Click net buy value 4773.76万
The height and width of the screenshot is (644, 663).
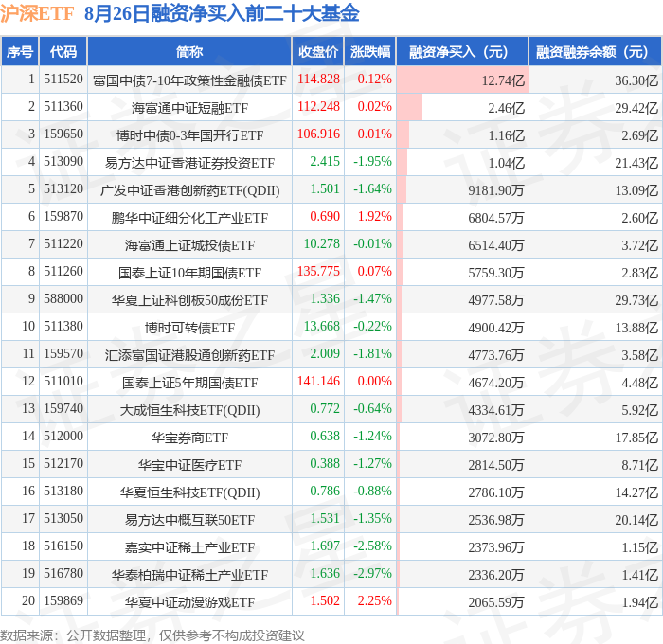point(496,355)
